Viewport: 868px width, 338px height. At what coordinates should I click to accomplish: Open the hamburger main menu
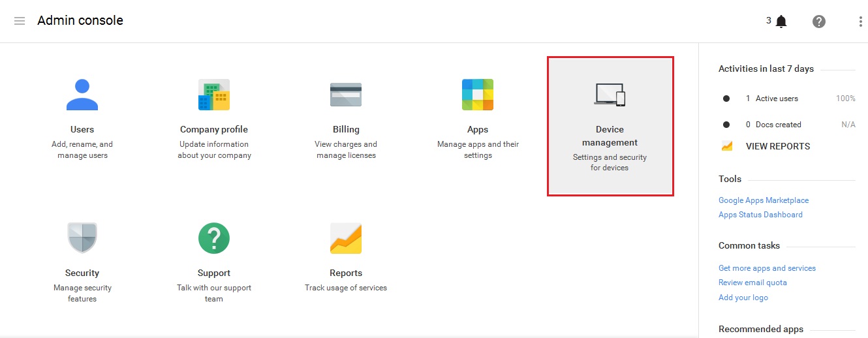pyautogui.click(x=20, y=21)
